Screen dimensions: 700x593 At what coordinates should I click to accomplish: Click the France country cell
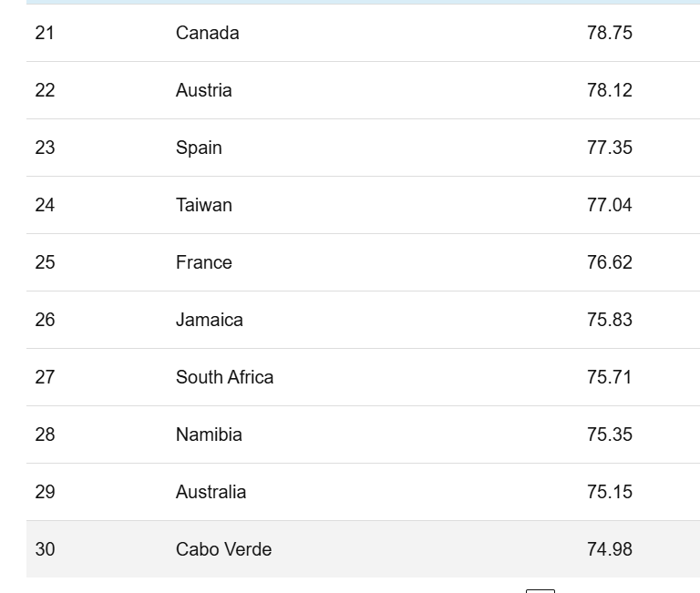[x=204, y=262]
